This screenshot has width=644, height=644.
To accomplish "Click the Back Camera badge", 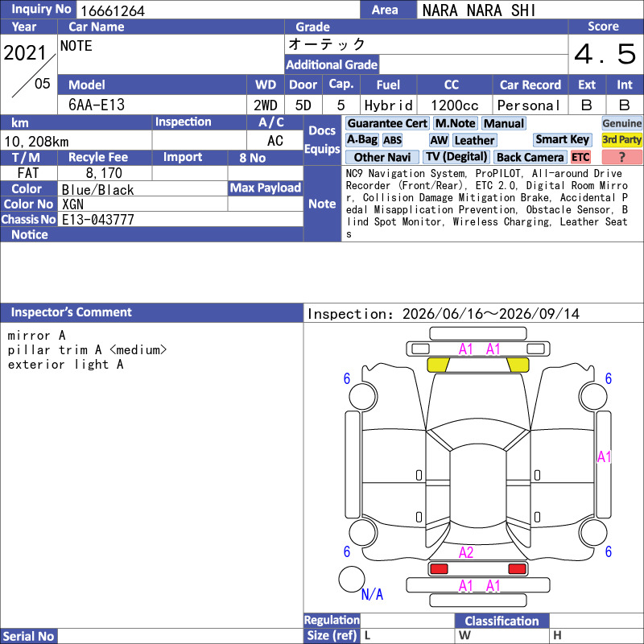I will pos(530,157).
